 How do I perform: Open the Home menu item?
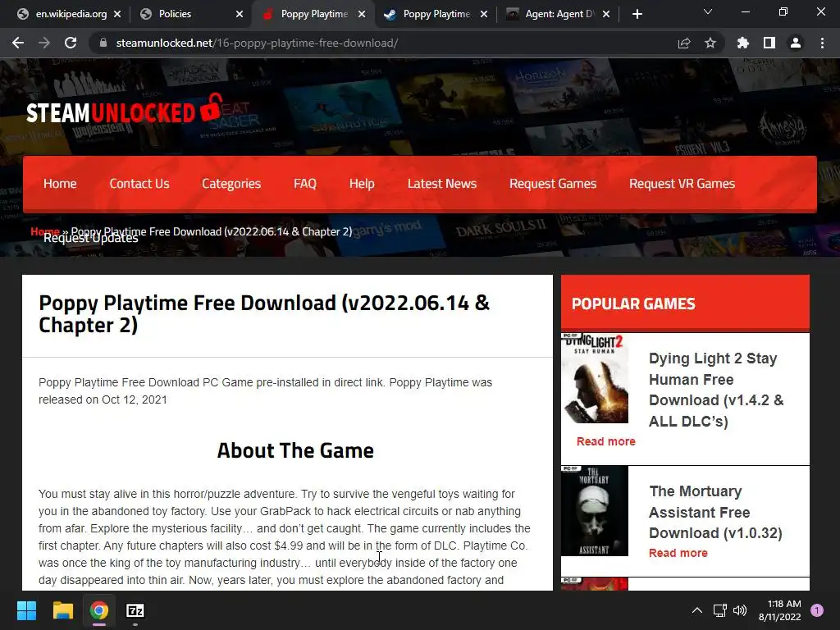click(x=60, y=184)
